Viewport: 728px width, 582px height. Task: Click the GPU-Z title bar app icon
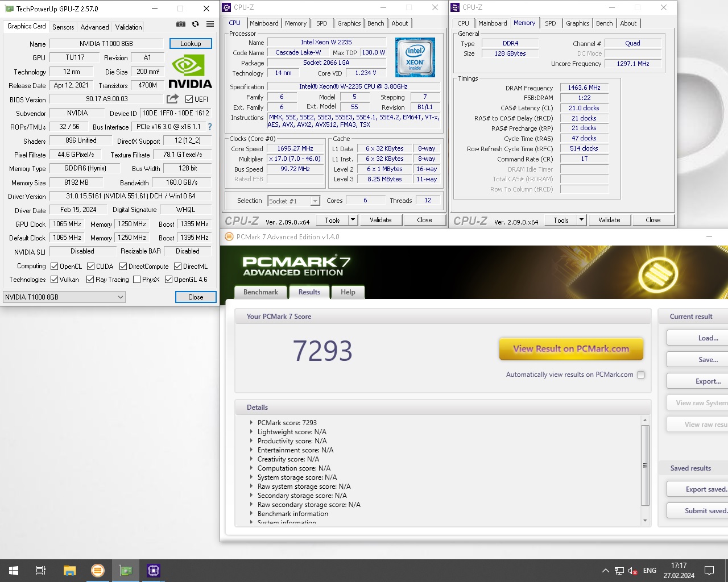[9, 9]
